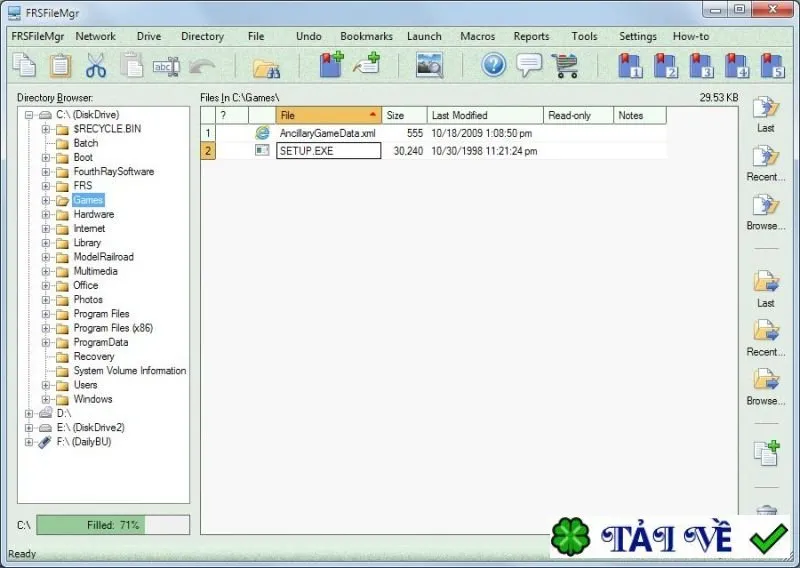Select row number 1 header

tap(208, 133)
